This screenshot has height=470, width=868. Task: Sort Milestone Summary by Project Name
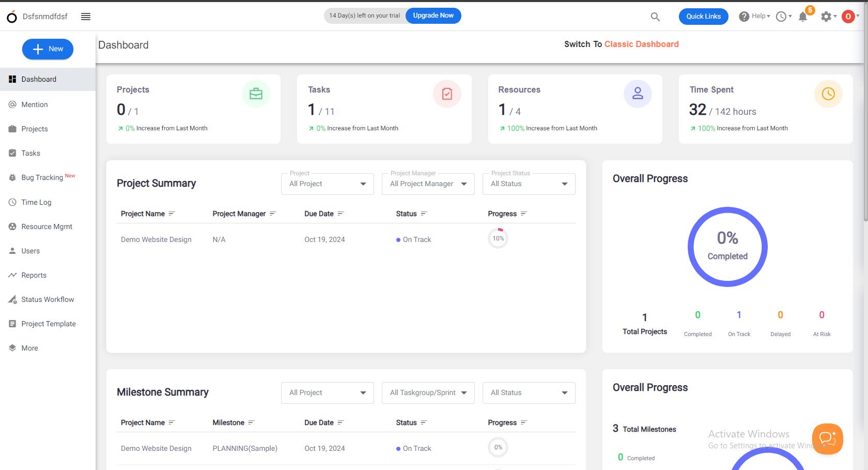click(172, 422)
